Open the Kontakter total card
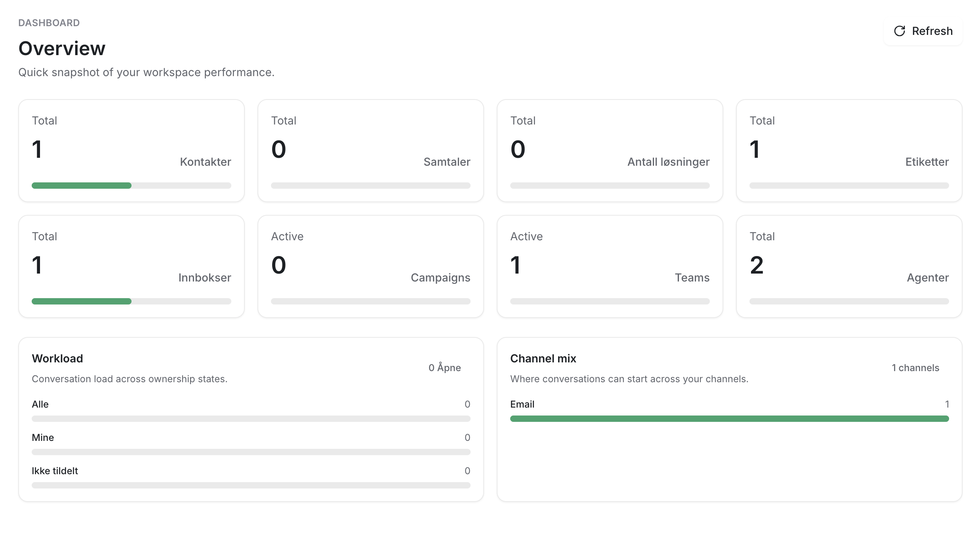The image size is (980, 540). [131, 150]
